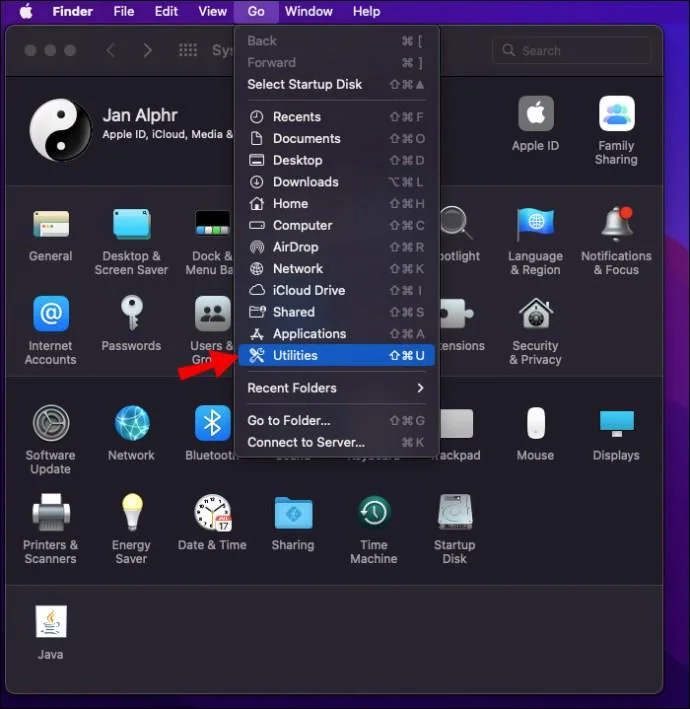The width and height of the screenshot is (690, 709).
Task: Open the View menu
Action: (213, 11)
